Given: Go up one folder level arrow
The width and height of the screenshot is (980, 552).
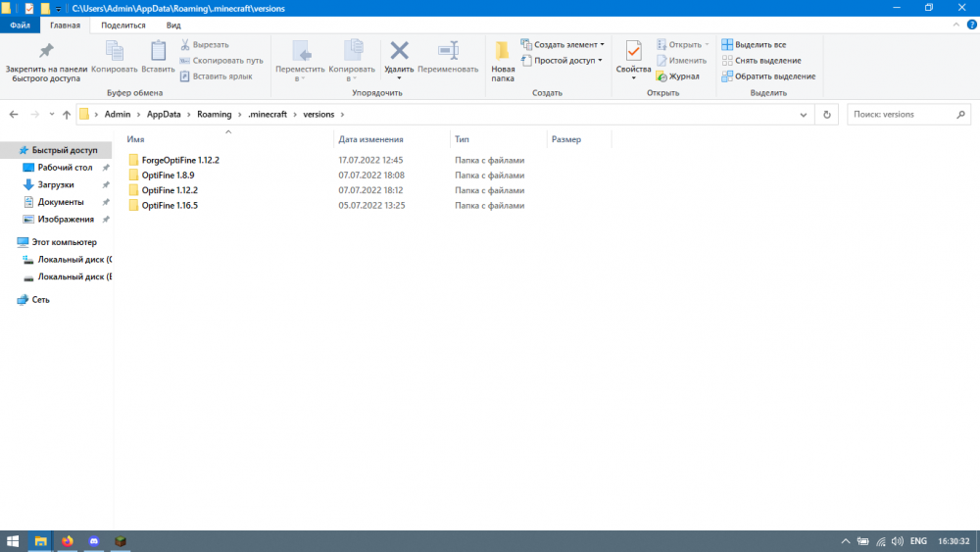Looking at the screenshot, I should coord(67,115).
